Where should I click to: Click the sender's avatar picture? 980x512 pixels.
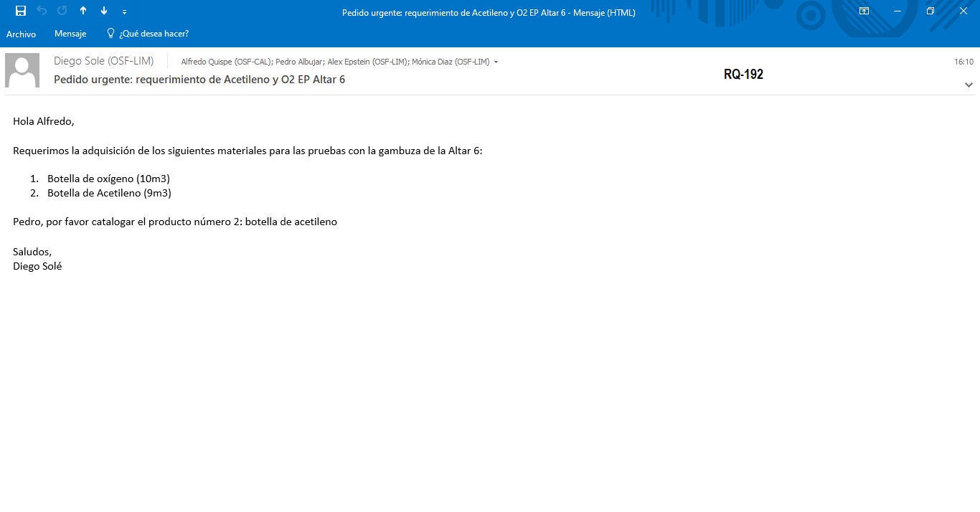22,70
